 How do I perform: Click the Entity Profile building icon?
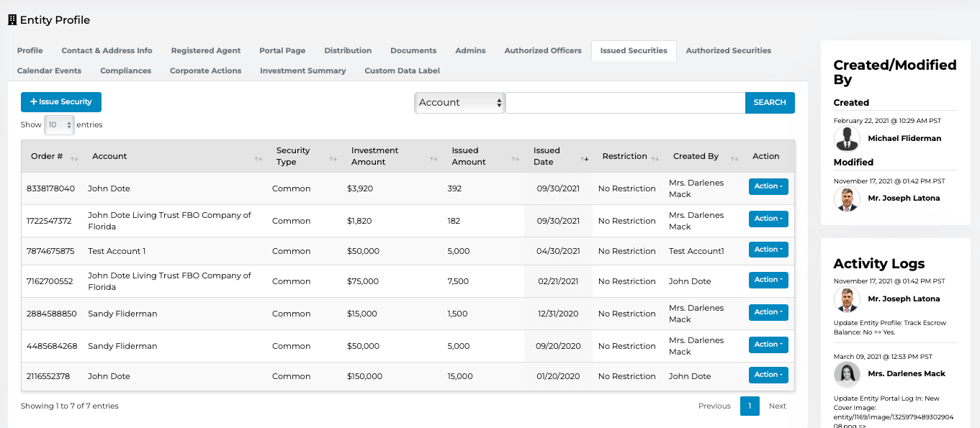point(12,20)
